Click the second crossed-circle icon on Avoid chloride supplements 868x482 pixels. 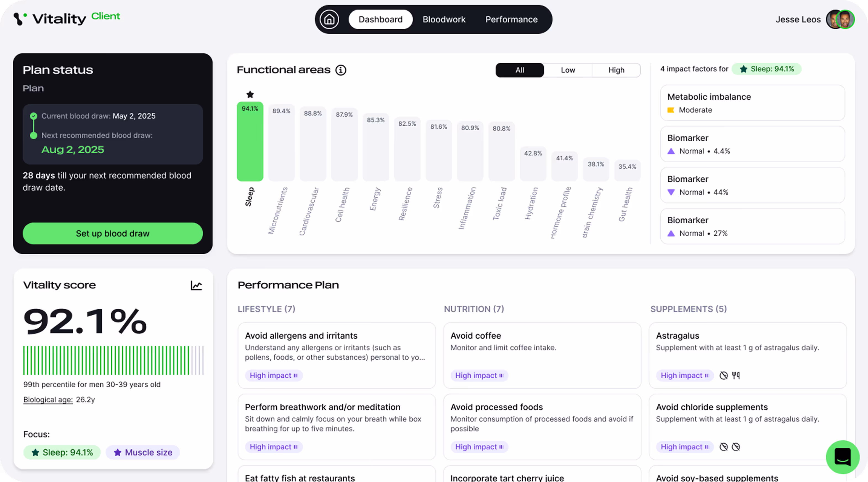736,447
